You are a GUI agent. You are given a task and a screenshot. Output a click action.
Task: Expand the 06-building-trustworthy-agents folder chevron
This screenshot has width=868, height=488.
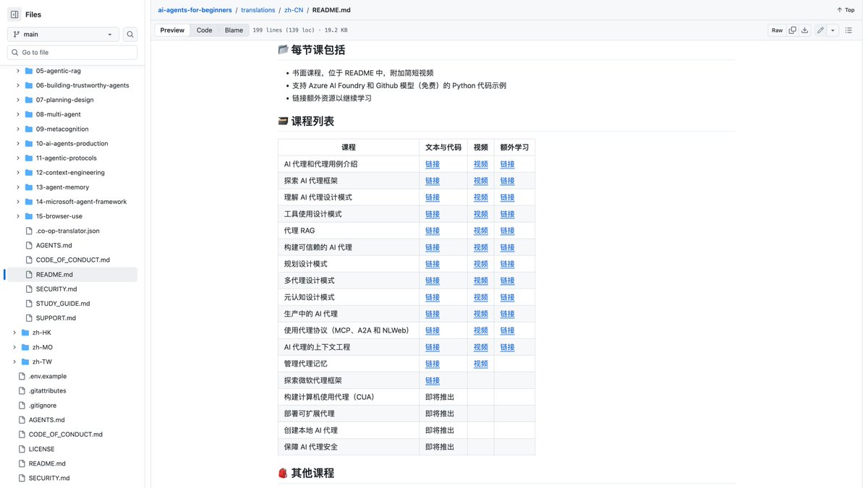18,85
